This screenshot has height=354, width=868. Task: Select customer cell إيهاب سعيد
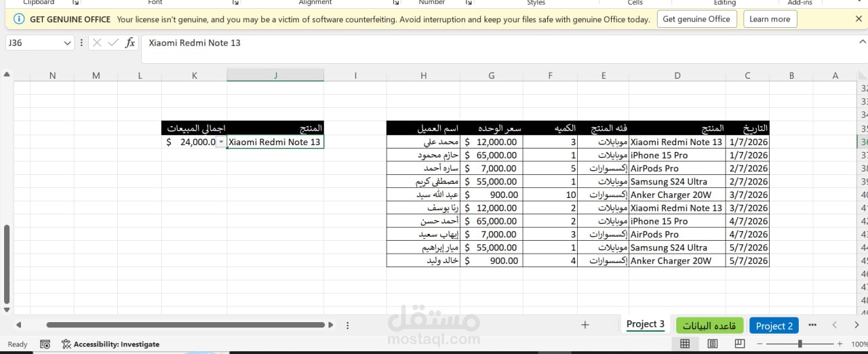[424, 234]
